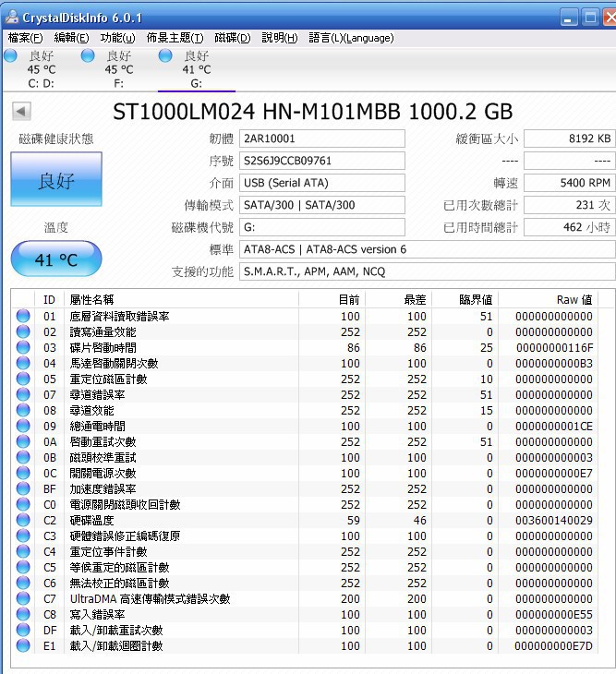Click the 良好 health status button
The image size is (616, 674).
coord(56,179)
